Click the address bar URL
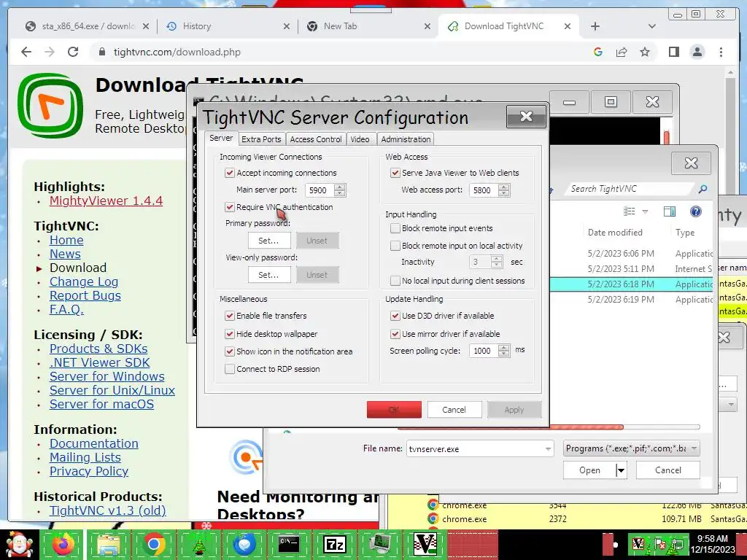Viewport: 747px width, 560px height. [x=177, y=52]
